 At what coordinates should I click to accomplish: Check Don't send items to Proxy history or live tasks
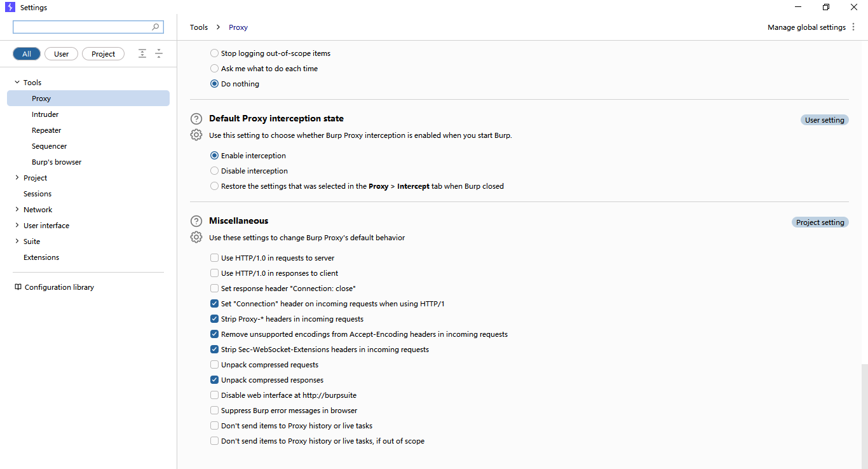(214, 426)
